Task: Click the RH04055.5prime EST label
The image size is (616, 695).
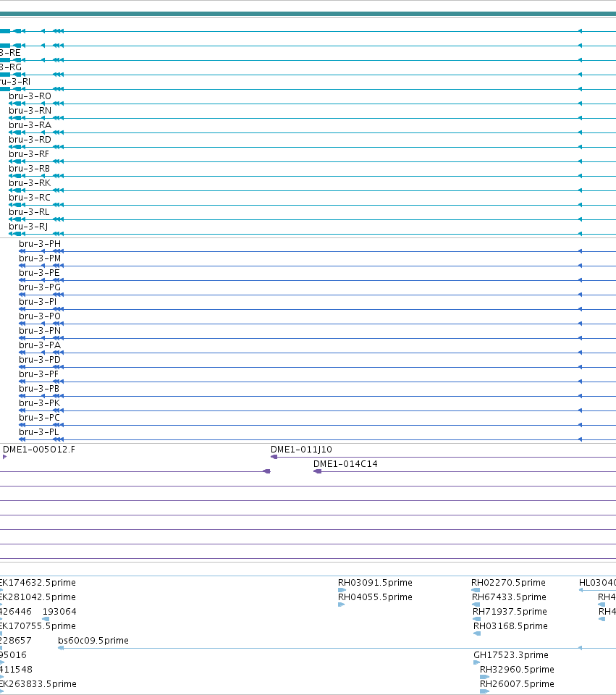Action: [x=376, y=597]
